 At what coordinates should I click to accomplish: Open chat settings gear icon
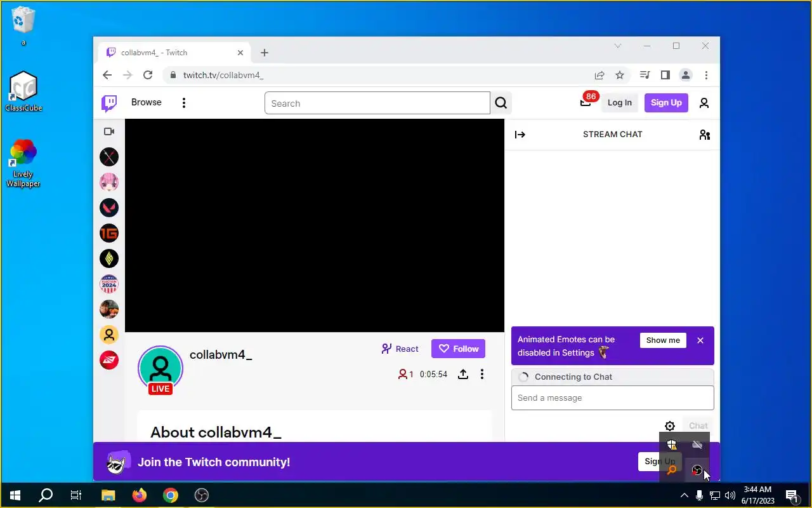tap(670, 426)
